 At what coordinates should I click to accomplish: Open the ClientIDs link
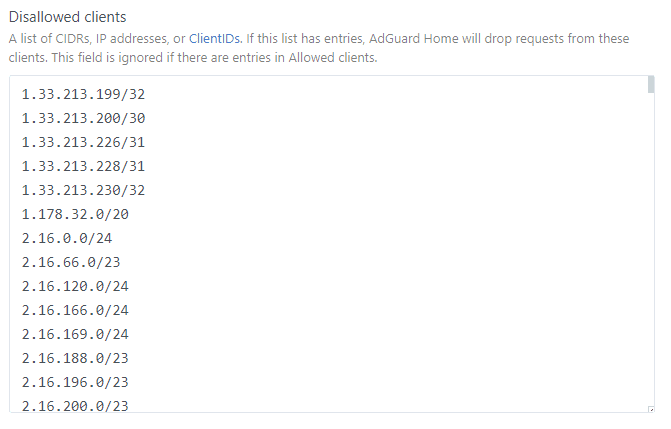tap(214, 39)
